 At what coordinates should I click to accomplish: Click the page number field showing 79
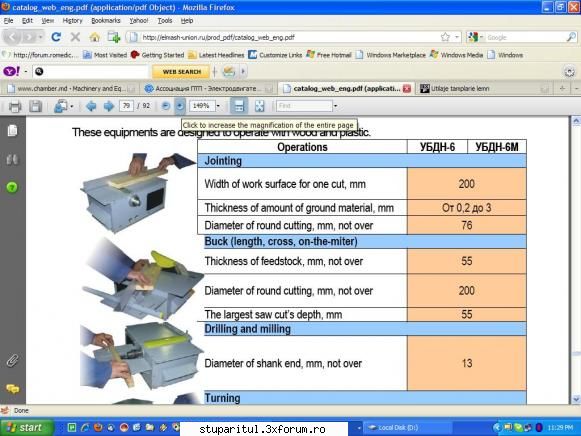(x=126, y=106)
